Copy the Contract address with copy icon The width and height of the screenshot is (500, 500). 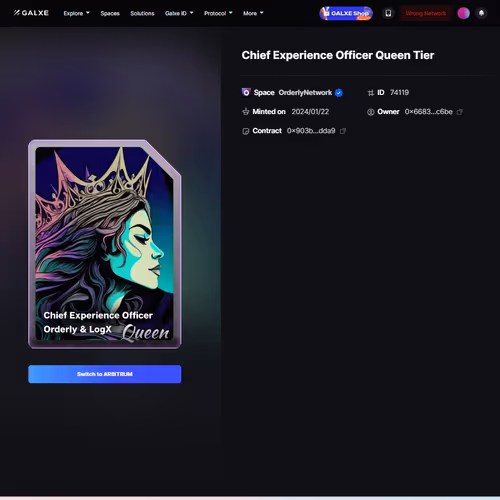click(343, 131)
